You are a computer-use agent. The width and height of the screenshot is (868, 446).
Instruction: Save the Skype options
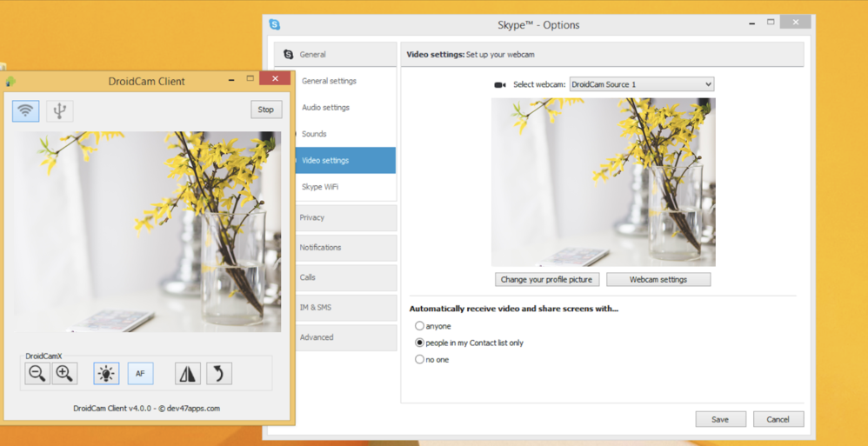pos(720,419)
